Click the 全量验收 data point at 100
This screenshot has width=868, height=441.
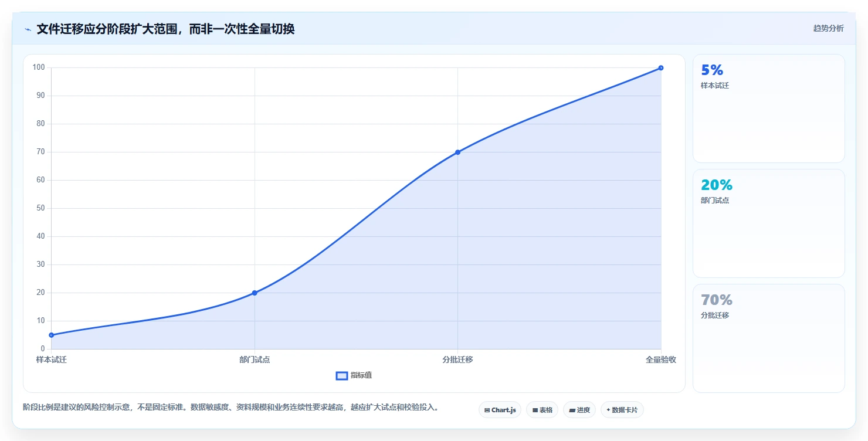point(661,67)
